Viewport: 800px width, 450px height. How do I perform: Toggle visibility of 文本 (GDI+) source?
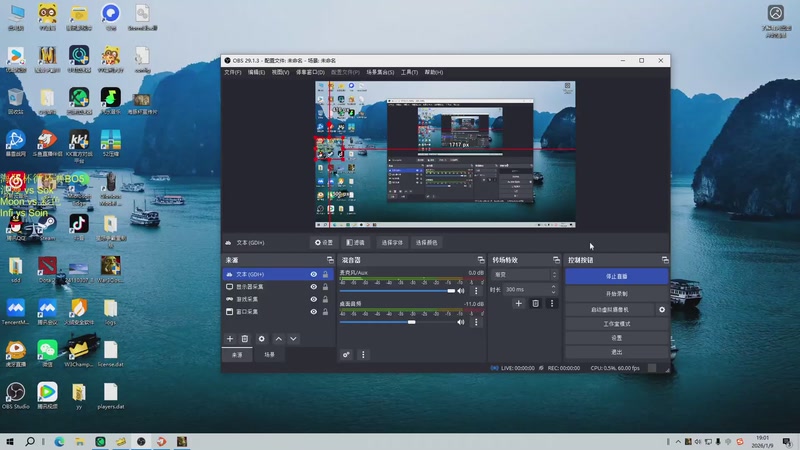313,274
